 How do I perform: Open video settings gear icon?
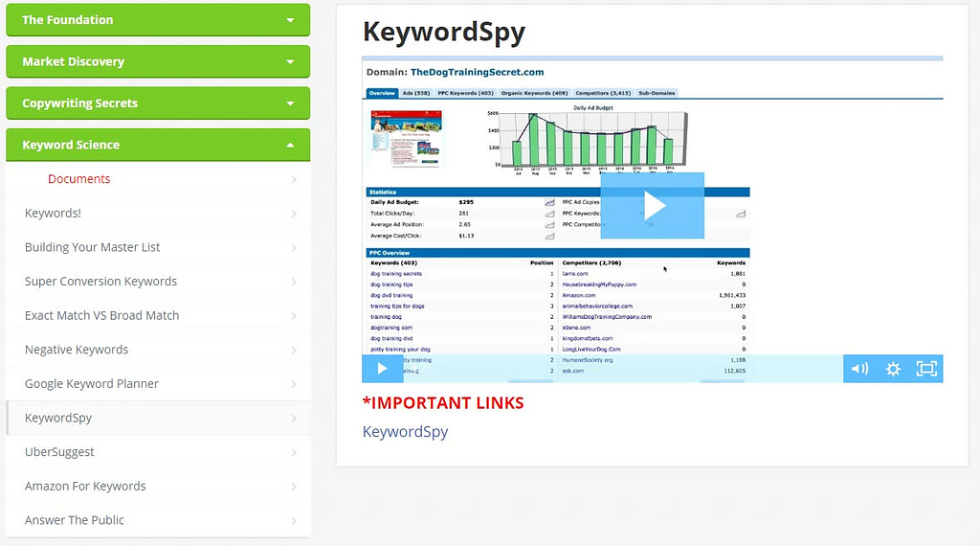pyautogui.click(x=893, y=369)
